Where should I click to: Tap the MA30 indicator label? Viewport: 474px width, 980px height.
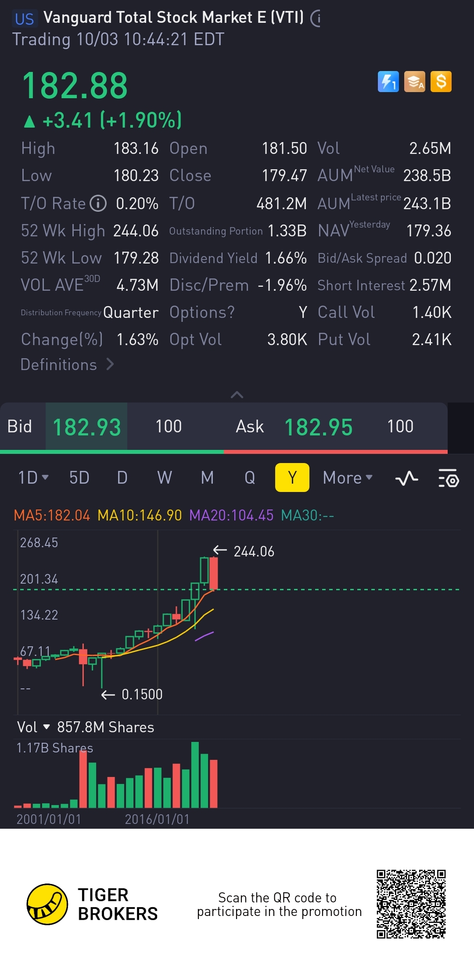point(307,515)
